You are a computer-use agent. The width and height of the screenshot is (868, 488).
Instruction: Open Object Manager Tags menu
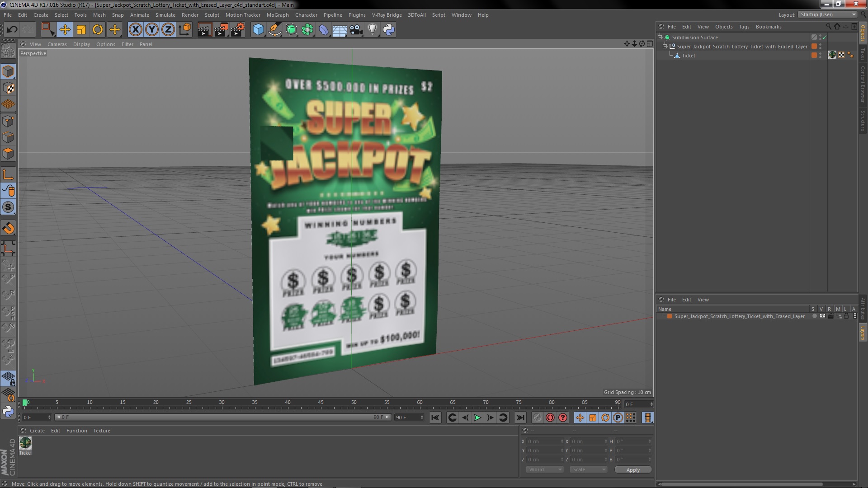[x=744, y=27]
